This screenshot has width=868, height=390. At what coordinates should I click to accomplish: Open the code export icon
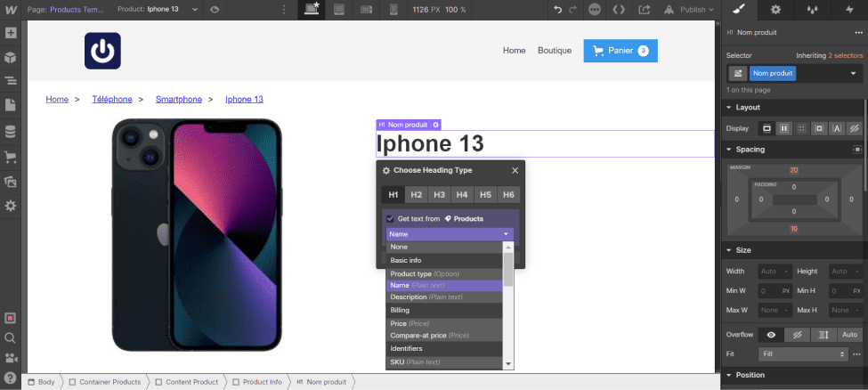coord(619,10)
